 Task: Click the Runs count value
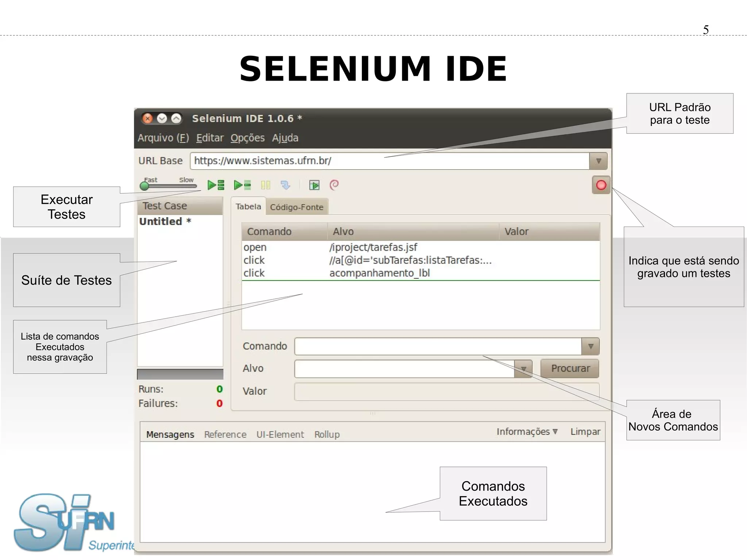[x=219, y=389]
